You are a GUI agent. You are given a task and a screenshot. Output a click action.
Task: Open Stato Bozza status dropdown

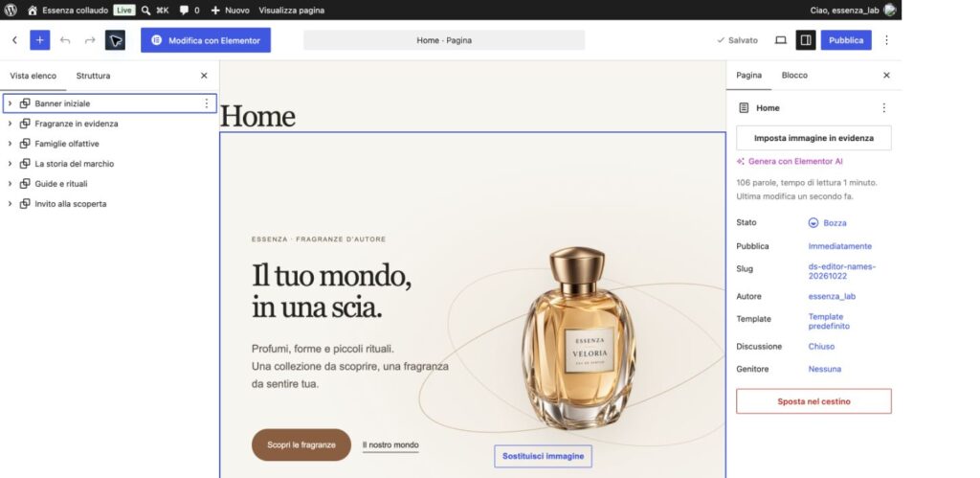click(828, 223)
